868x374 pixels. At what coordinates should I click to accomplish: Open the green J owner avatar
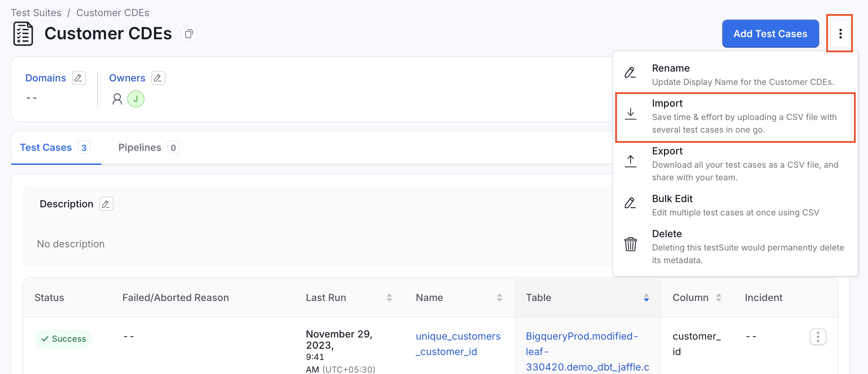pyautogui.click(x=136, y=99)
